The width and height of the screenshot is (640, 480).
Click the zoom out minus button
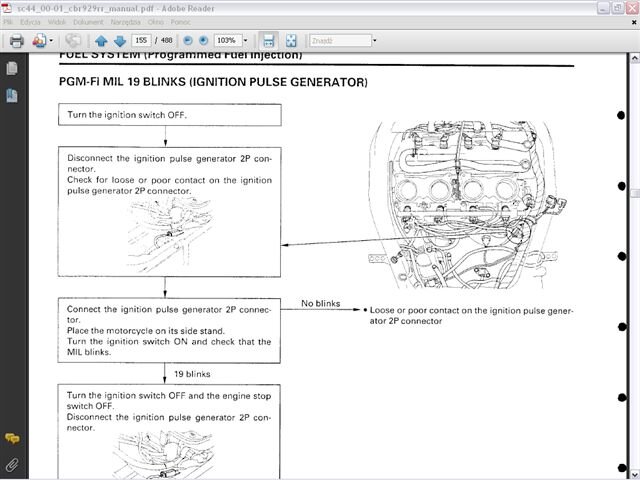[187, 41]
